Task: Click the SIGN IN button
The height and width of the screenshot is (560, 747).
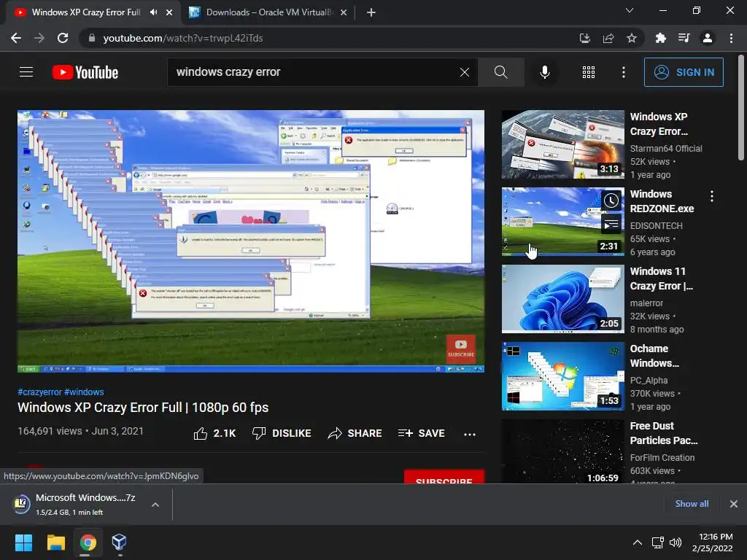Action: 684,72
